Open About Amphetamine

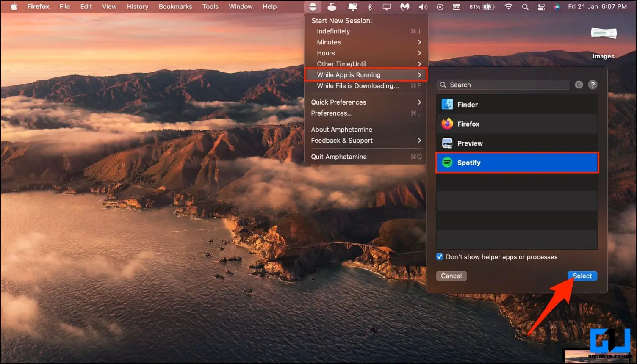[366, 130]
